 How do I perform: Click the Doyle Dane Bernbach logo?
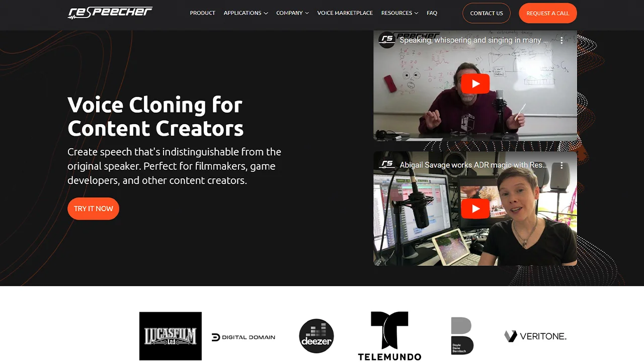click(x=462, y=336)
